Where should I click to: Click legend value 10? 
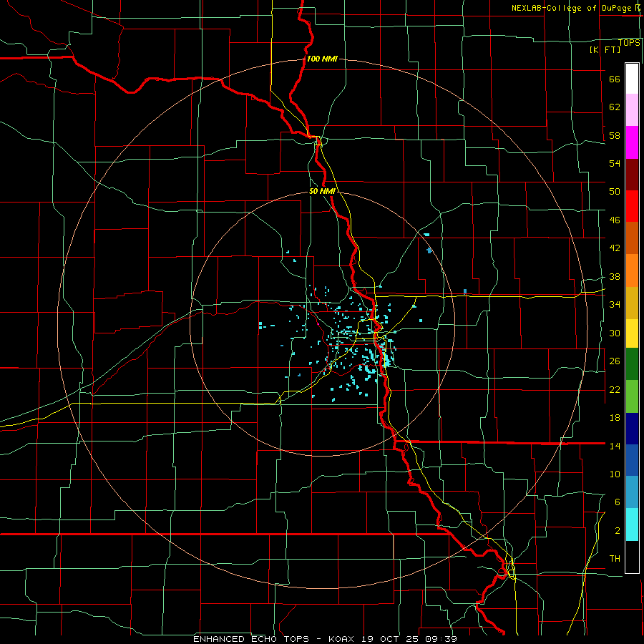[x=615, y=474]
